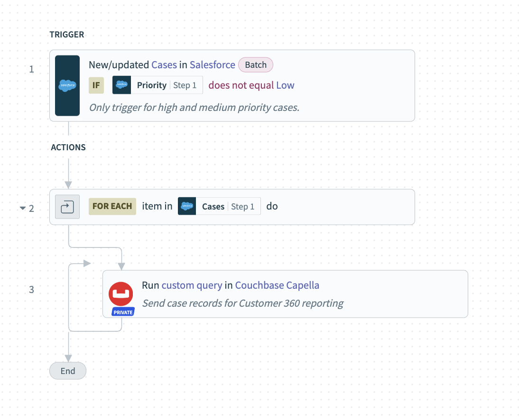Screen dimensions: 519x420
Task: Open the Couchbase Capella link
Action: [277, 285]
